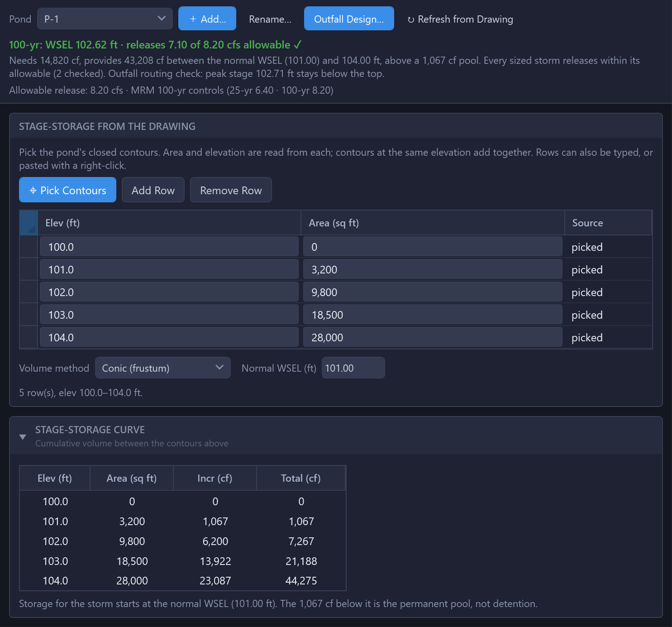Click the Remove Row button
The height and width of the screenshot is (627, 672).
tap(231, 190)
